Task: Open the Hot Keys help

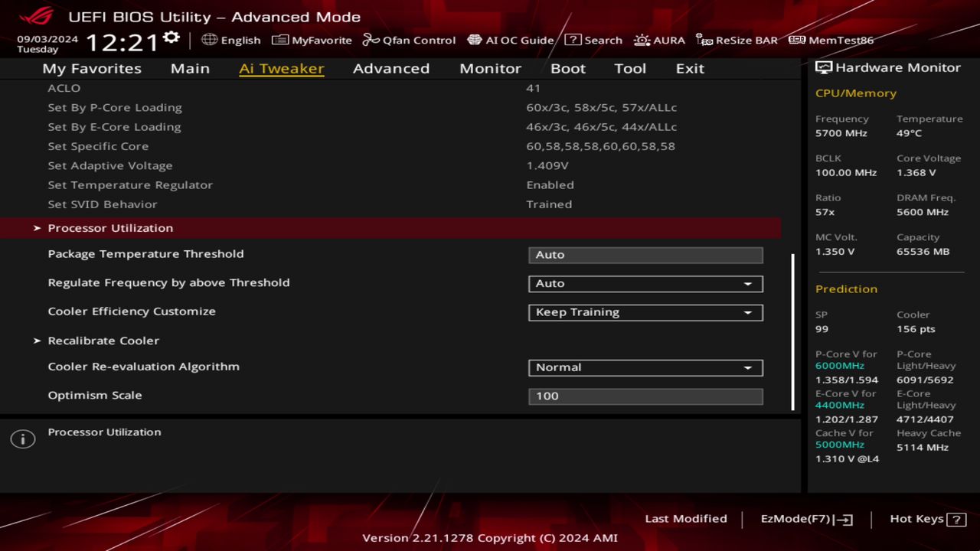Action: 927,519
